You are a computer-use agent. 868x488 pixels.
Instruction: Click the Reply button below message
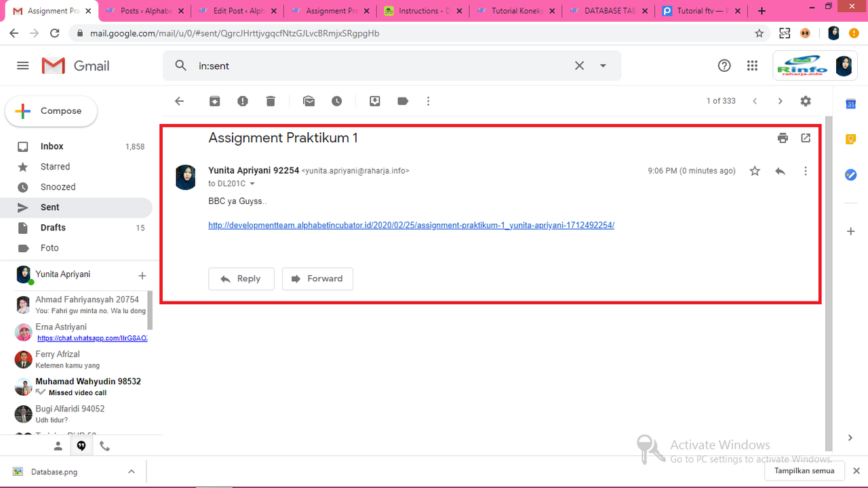(241, 279)
